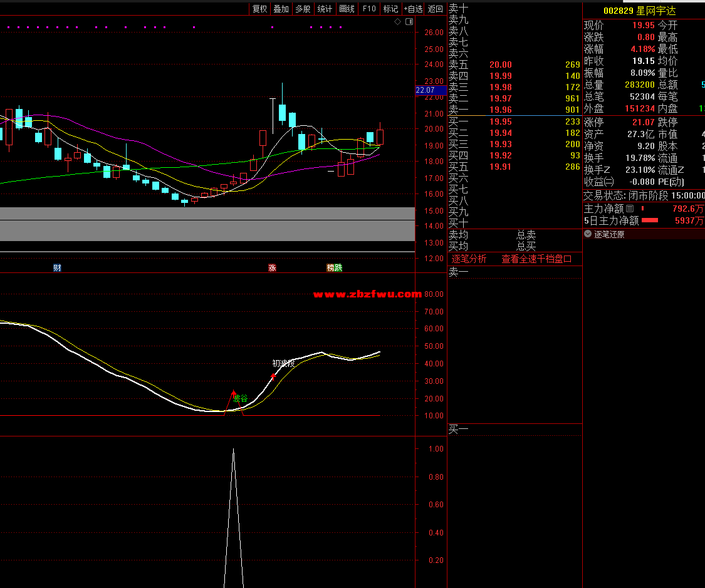Image resolution: width=705 pixels, height=588 pixels.
Task: Click the 涨停 value 21.07
Action: tap(644, 122)
